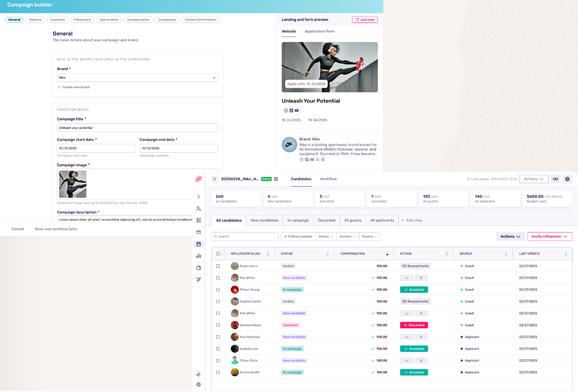
Task: Check the box for Ava Martinez
Action: [x=218, y=337]
